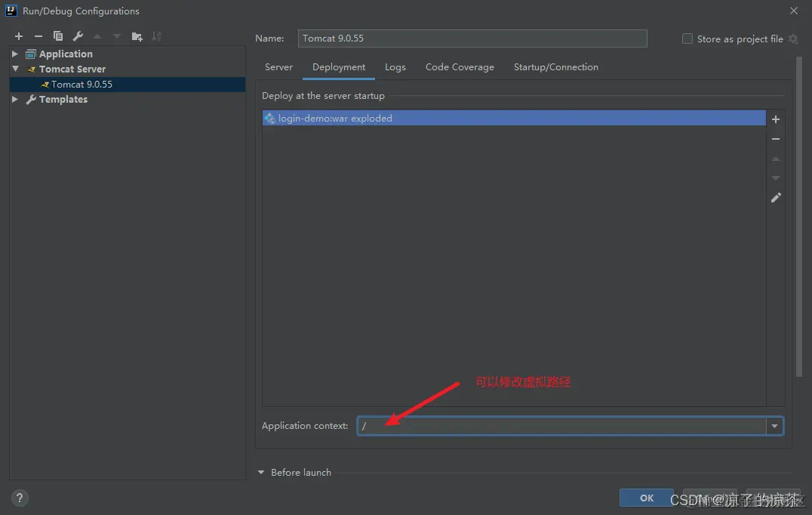Viewport: 812px width, 515px height.
Task: Click the IntelliJ logo in the title bar
Action: pyautogui.click(x=11, y=11)
